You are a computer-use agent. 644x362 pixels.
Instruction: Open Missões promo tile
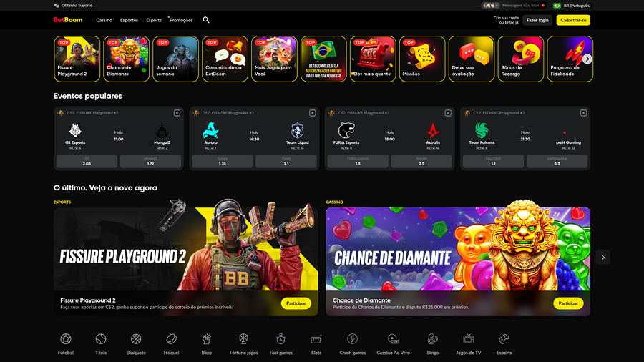coord(421,59)
